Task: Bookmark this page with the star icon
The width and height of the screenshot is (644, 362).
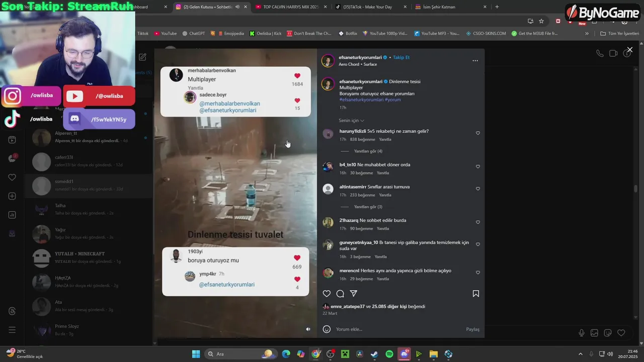Action: click(541, 21)
